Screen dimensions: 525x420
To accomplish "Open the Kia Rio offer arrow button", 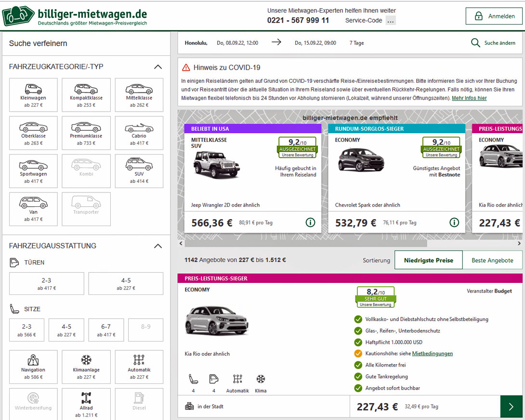I will (511, 407).
